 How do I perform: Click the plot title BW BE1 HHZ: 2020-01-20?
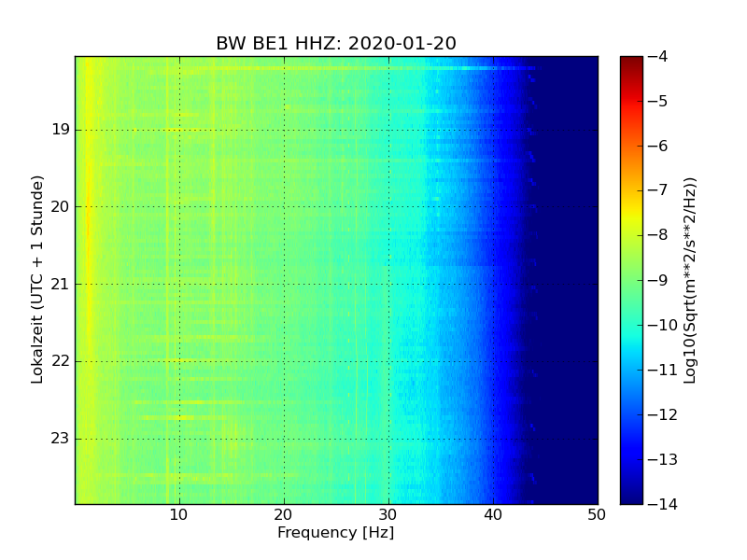point(336,43)
